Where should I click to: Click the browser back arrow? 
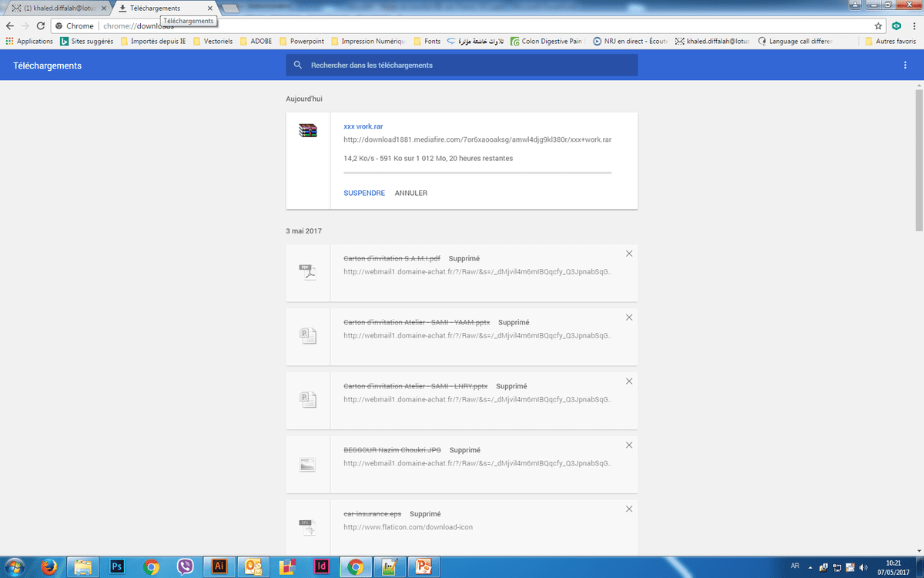click(9, 25)
